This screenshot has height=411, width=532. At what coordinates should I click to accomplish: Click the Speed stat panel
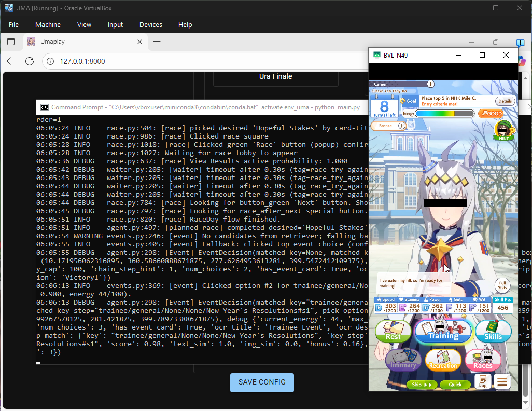pos(386,305)
